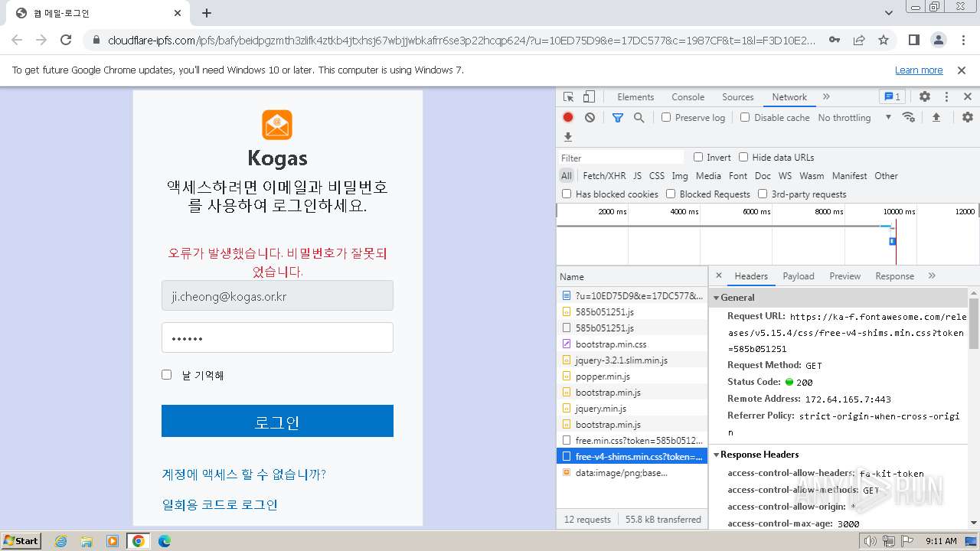Check the Blocked Requests checkbox
980x551 pixels.
[671, 194]
